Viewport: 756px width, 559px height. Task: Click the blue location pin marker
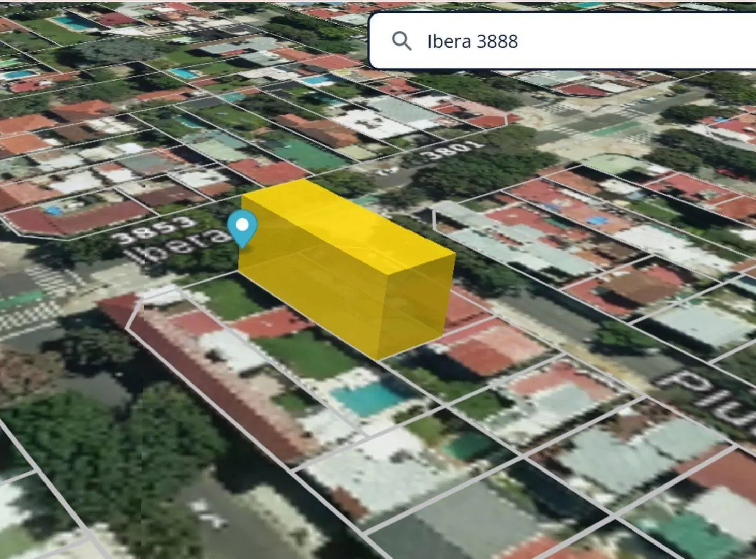tap(242, 229)
